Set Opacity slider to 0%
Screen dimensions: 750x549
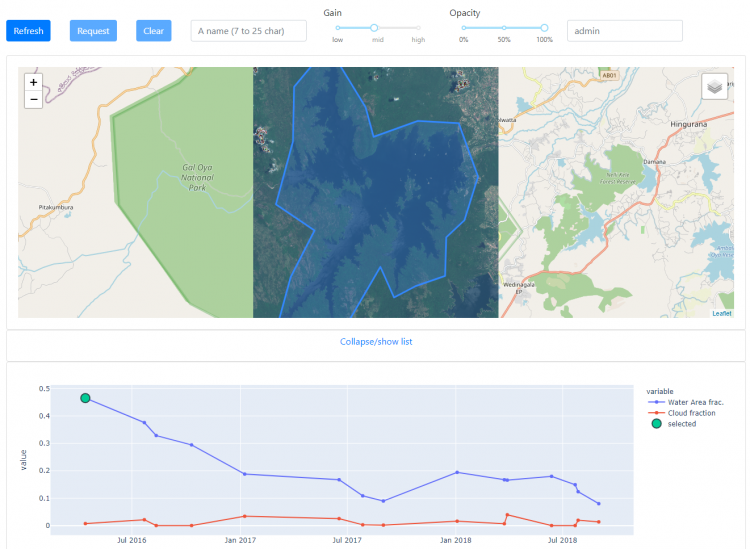(x=463, y=28)
